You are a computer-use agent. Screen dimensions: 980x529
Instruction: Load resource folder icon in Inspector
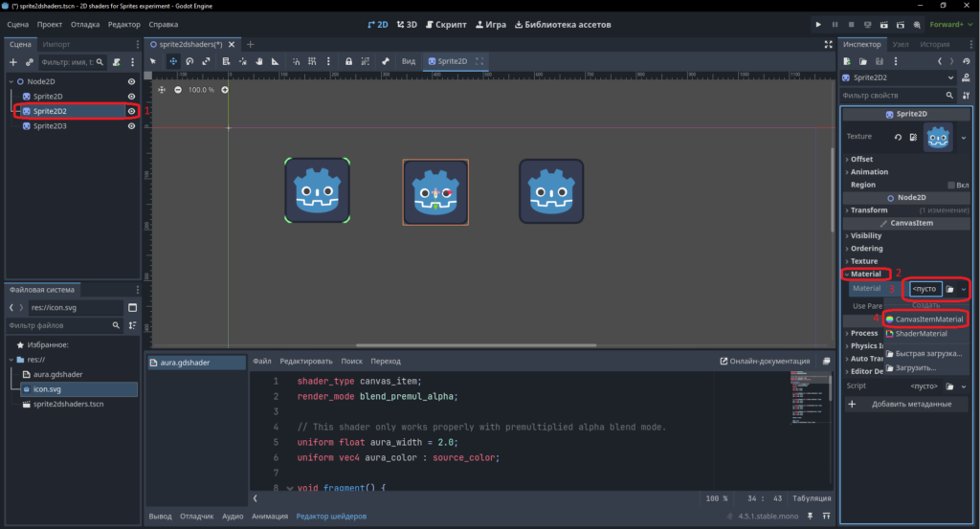click(x=863, y=61)
